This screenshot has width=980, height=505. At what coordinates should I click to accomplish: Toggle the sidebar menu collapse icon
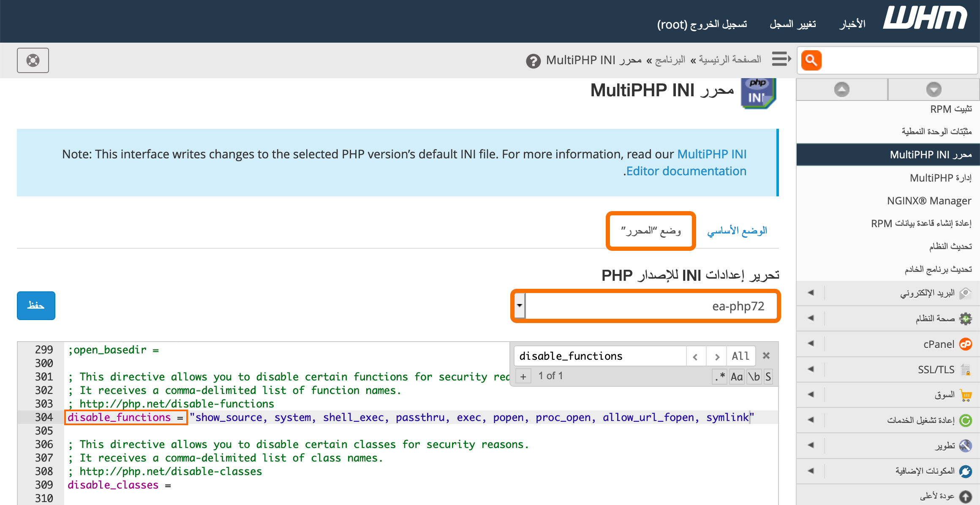[781, 59]
